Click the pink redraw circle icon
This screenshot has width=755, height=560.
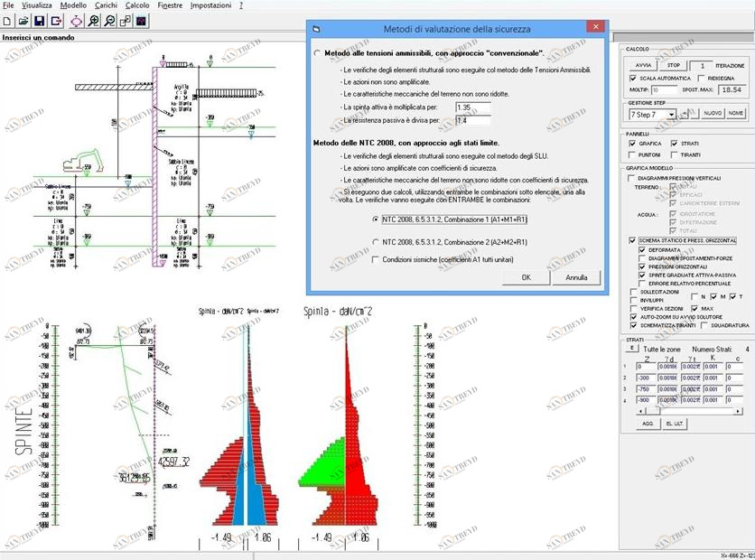coord(75,20)
